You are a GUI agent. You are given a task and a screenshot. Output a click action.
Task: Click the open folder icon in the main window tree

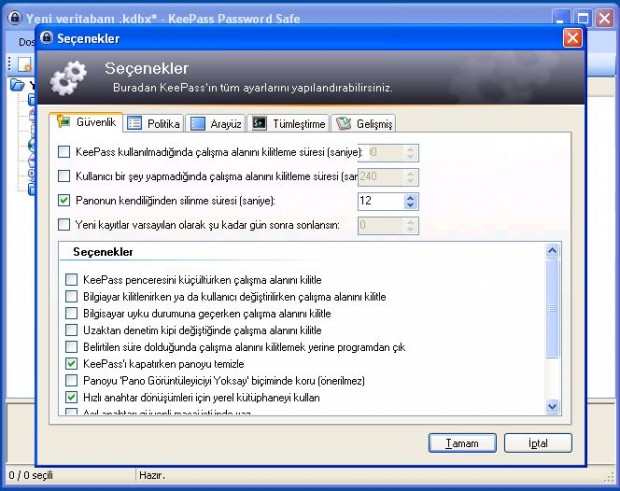point(17,85)
